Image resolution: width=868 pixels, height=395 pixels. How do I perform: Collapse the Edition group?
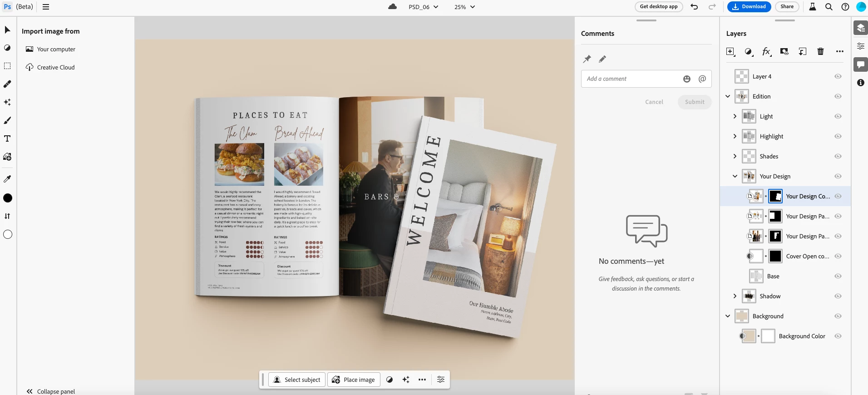tap(728, 96)
